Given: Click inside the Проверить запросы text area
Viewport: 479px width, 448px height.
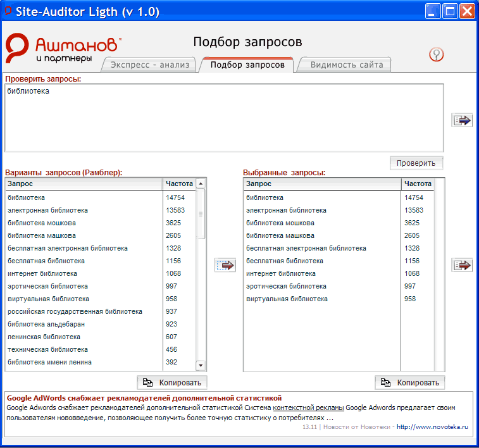Looking at the screenshot, I should (x=224, y=118).
